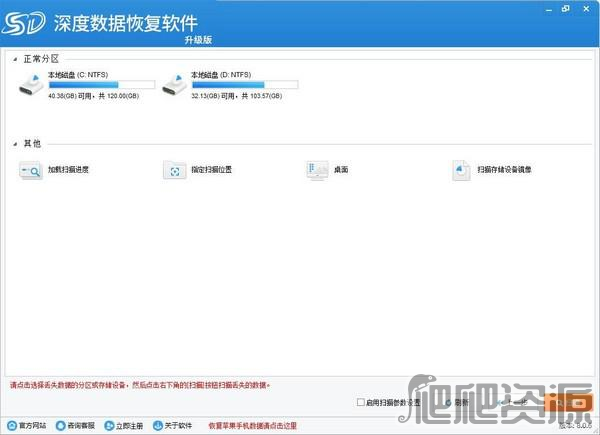The image size is (600, 435).
Task: Minimize the data recovery window
Action: [x=549, y=10]
